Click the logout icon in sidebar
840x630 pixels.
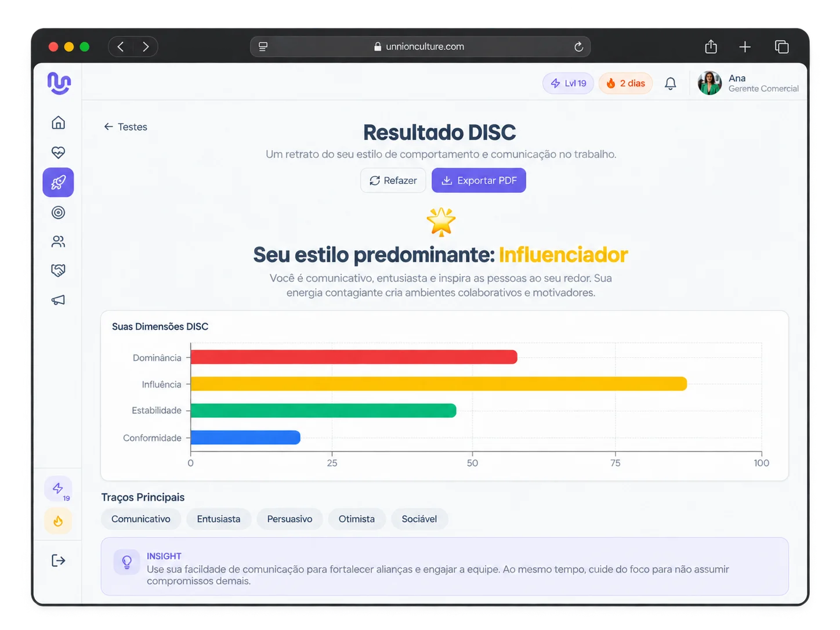58,560
